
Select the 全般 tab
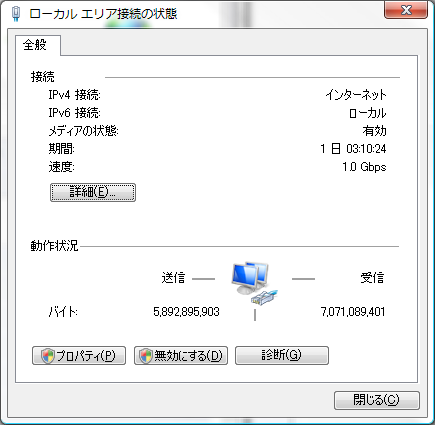(35, 44)
